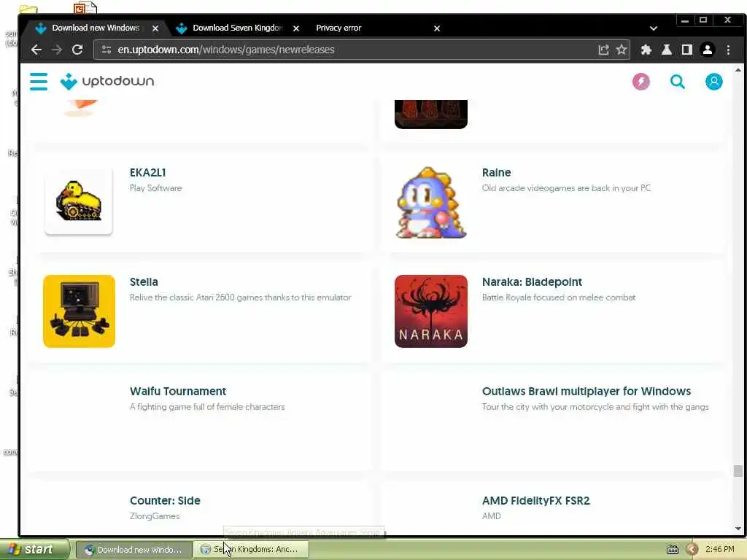This screenshot has width=747, height=560.
Task: Open the Raine title link
Action: pos(496,172)
